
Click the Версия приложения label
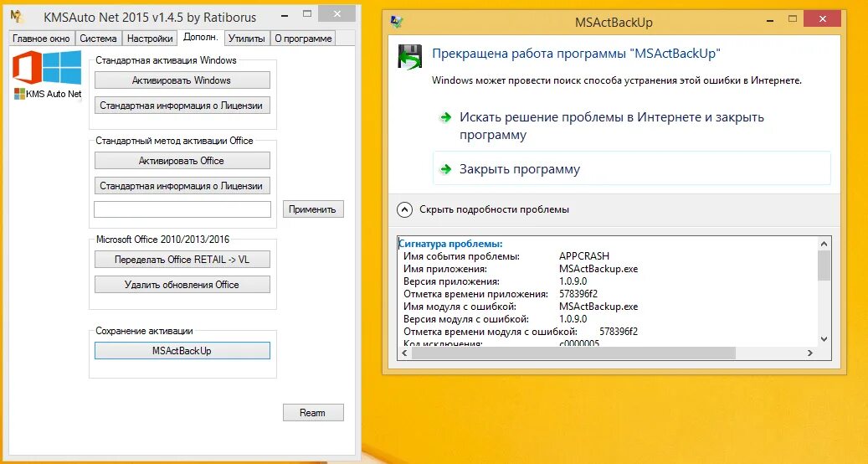[451, 281]
